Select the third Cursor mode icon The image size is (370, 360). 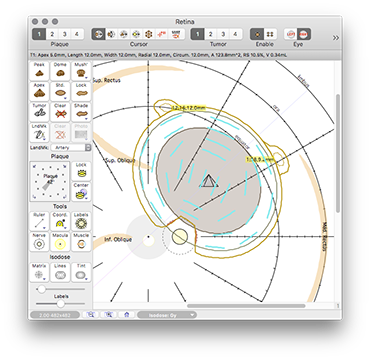[x=124, y=34]
